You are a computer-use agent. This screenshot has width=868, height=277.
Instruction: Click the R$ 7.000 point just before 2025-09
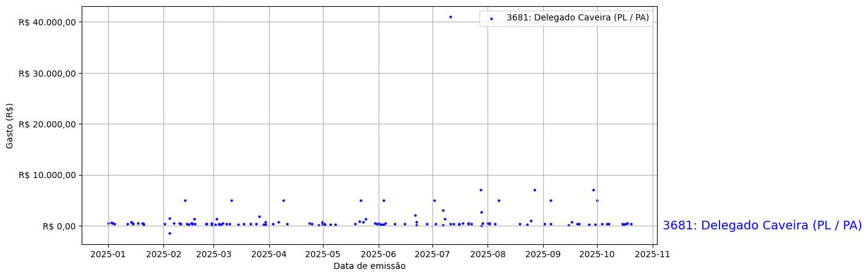[x=535, y=190]
